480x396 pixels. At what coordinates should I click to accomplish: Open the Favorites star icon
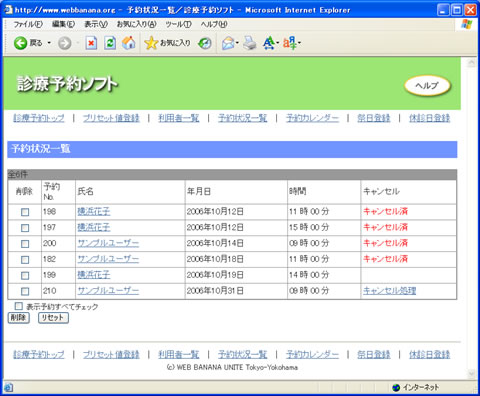coord(151,43)
